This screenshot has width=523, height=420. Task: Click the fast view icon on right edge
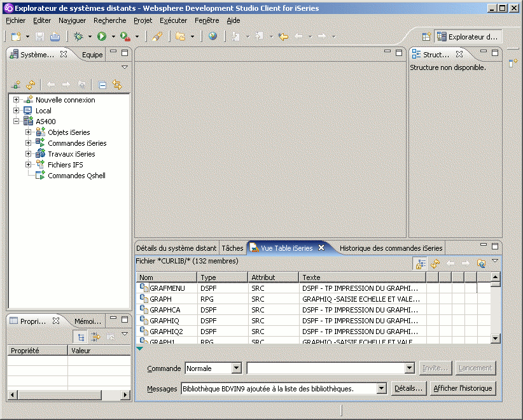[x=513, y=62]
